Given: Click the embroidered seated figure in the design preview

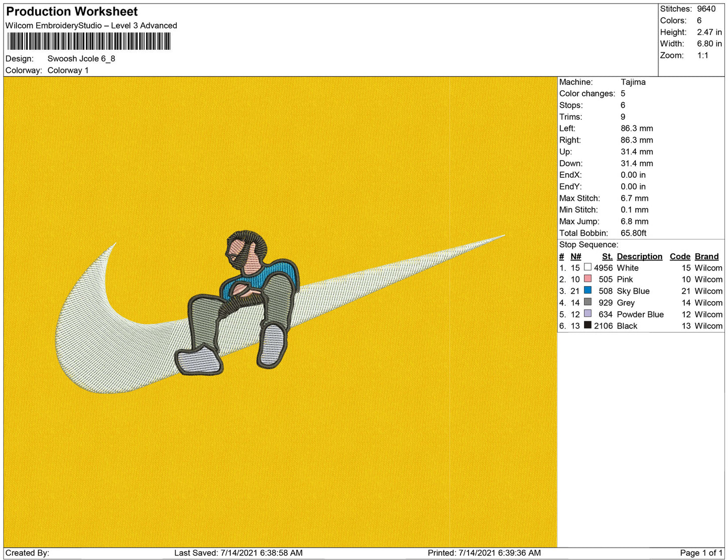Looking at the screenshot, I should click(x=238, y=302).
